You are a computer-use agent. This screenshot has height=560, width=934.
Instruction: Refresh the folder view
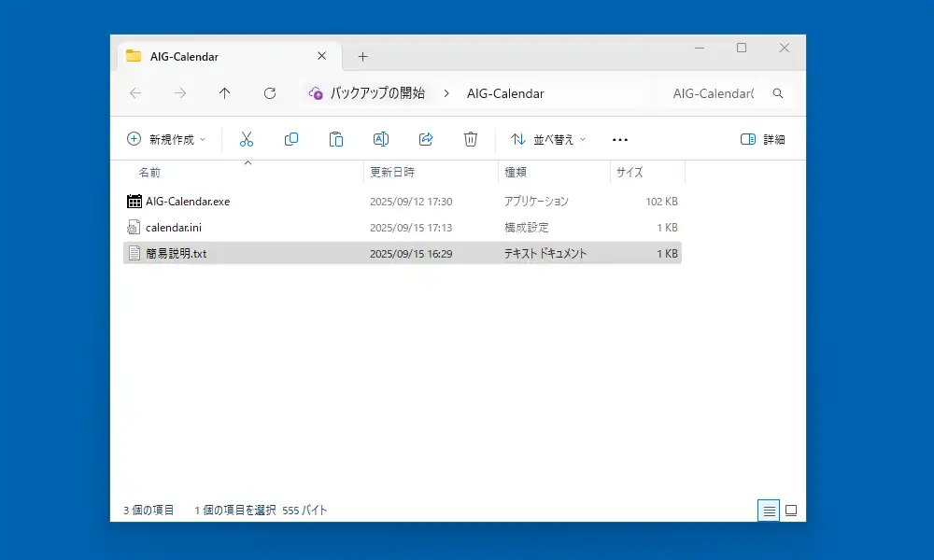click(x=270, y=92)
